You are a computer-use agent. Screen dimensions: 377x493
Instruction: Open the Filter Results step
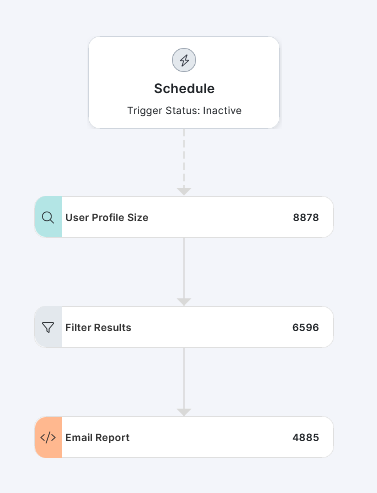coord(184,327)
